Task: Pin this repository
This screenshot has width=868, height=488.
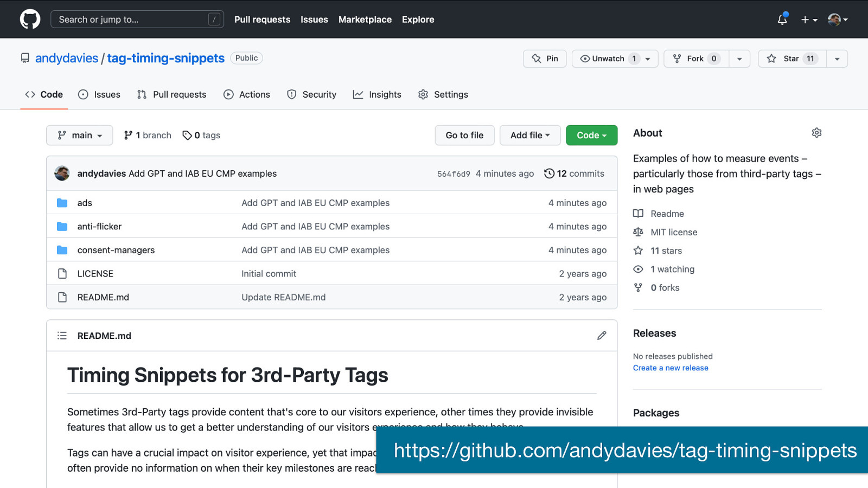Action: pos(545,59)
